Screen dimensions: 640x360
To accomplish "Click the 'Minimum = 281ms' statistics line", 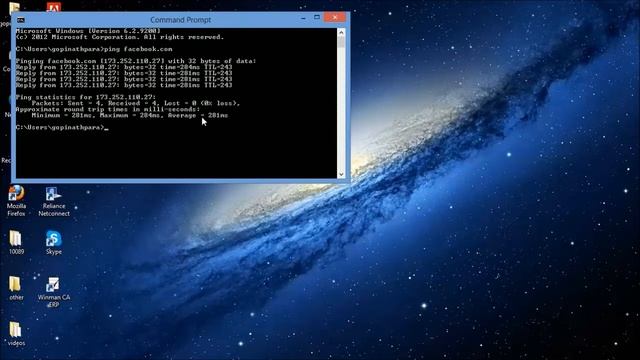I will click(x=130, y=115).
